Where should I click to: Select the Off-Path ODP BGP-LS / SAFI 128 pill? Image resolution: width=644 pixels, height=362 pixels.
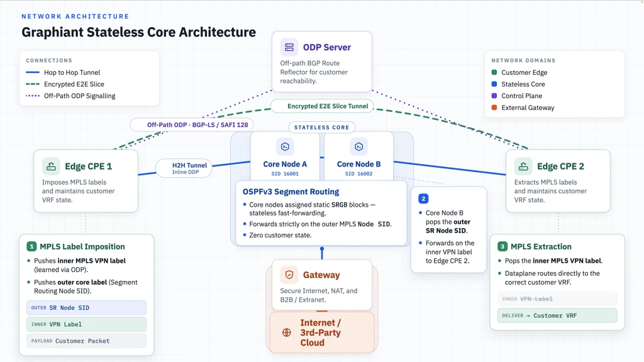[x=192, y=125]
